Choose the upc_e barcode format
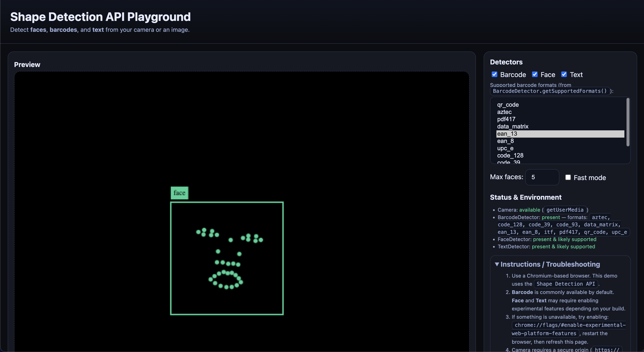 click(505, 148)
